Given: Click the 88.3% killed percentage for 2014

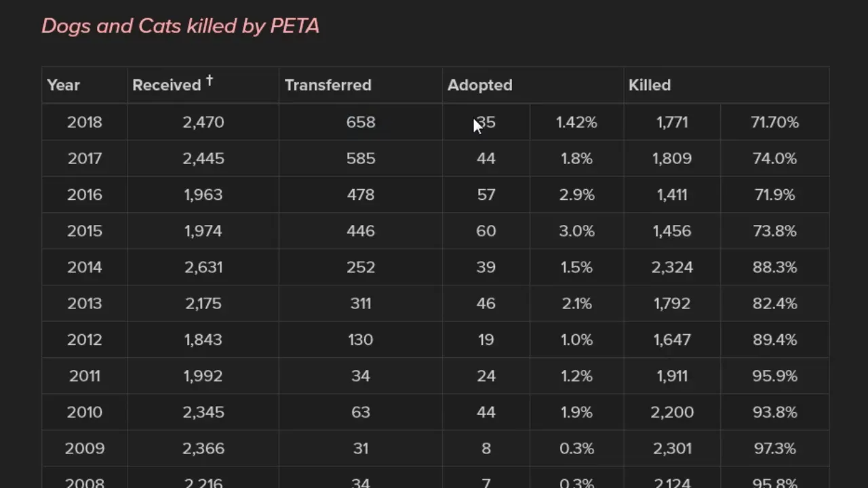Looking at the screenshot, I should 774,268.
